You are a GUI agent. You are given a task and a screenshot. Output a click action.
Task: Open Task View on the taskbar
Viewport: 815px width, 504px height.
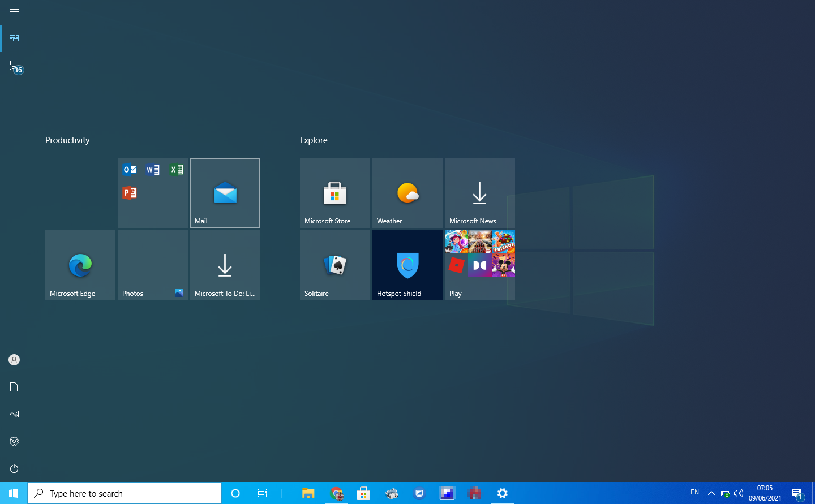click(262, 493)
